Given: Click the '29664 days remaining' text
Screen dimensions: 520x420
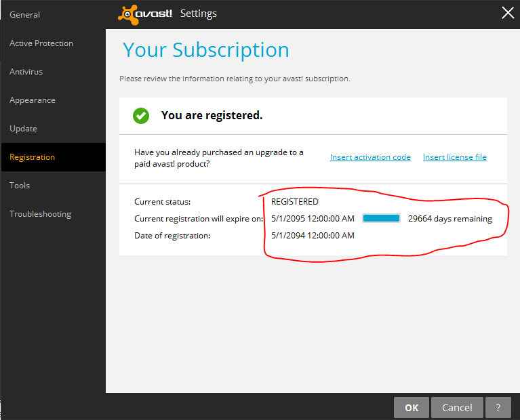Looking at the screenshot, I should pyautogui.click(x=450, y=219).
